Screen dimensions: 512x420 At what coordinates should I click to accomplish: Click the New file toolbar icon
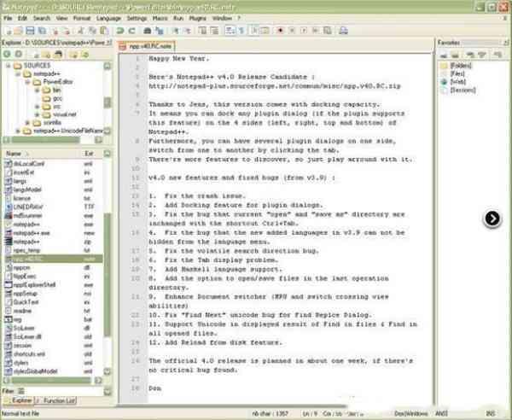coord(9,31)
